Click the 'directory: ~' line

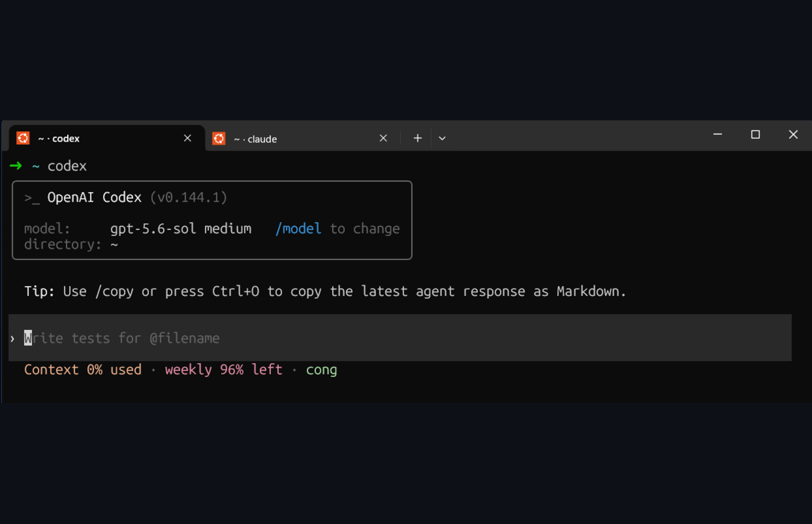point(71,244)
